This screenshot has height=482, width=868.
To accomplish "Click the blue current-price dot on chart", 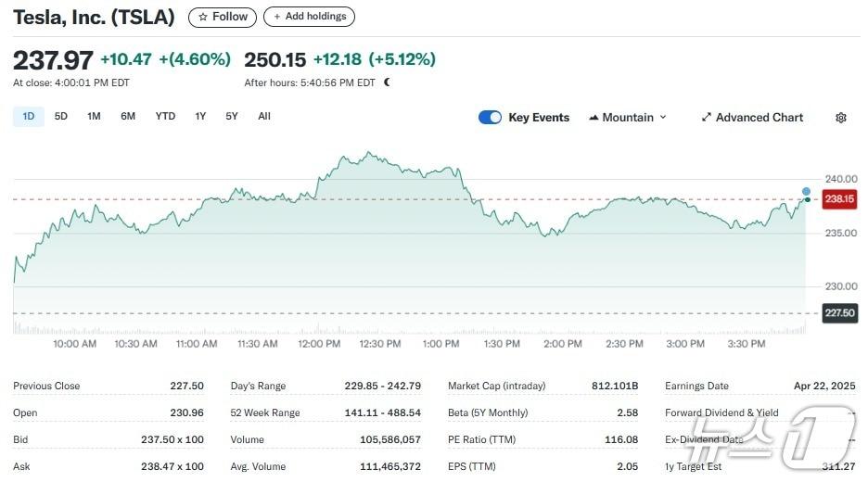I will 806,191.
